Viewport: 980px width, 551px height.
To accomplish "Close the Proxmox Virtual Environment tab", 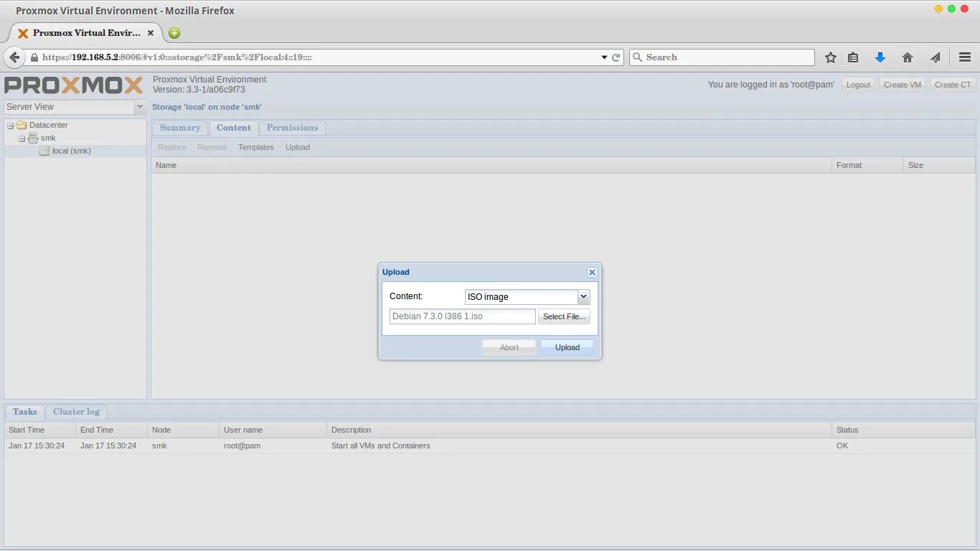I will [151, 33].
